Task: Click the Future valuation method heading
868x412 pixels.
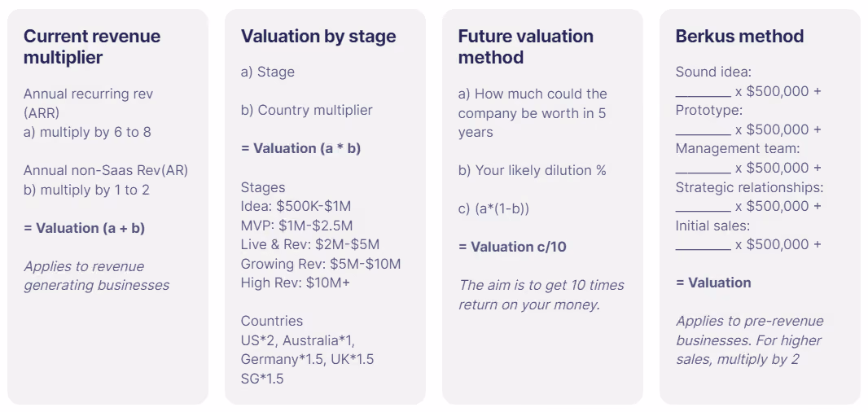Action: point(526,46)
